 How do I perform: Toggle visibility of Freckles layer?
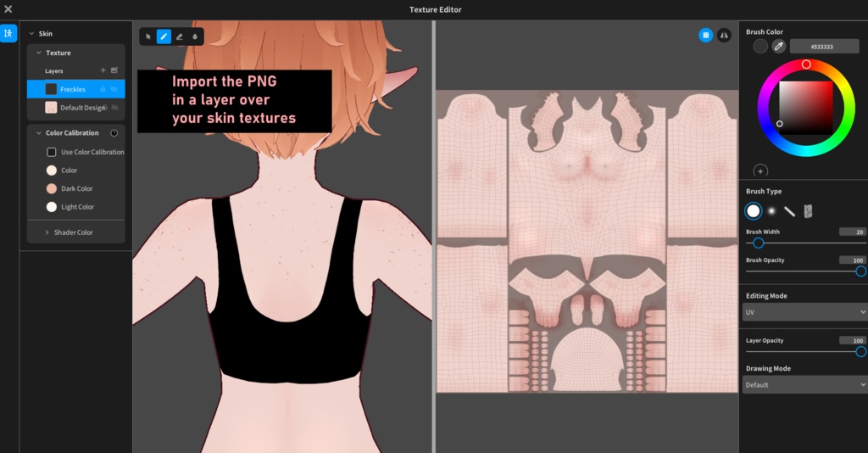click(x=114, y=89)
